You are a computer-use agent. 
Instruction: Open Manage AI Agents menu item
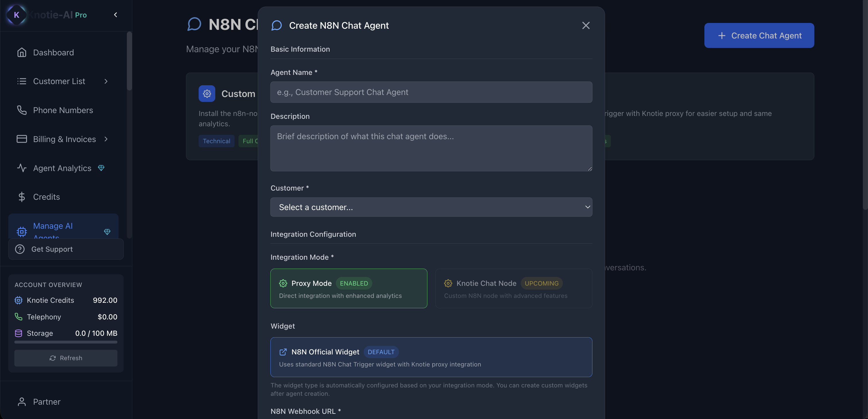(53, 227)
